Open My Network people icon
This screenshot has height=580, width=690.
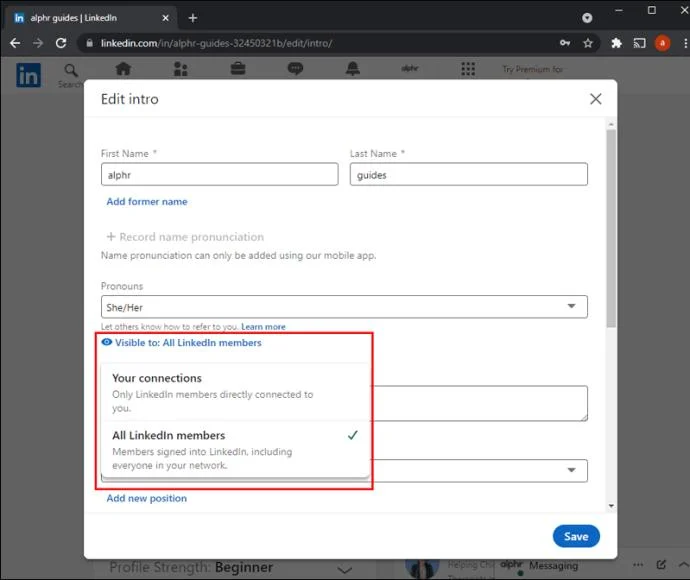[x=180, y=69]
